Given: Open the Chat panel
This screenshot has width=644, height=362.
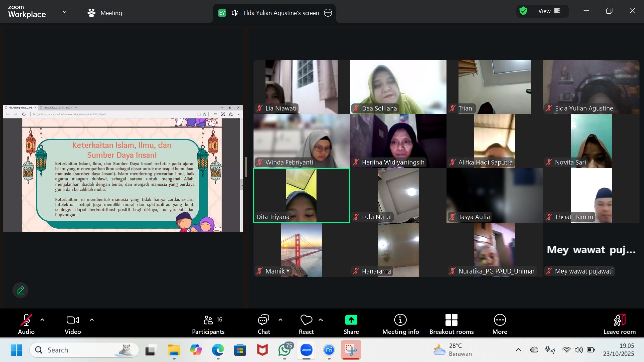Looking at the screenshot, I should tap(264, 324).
